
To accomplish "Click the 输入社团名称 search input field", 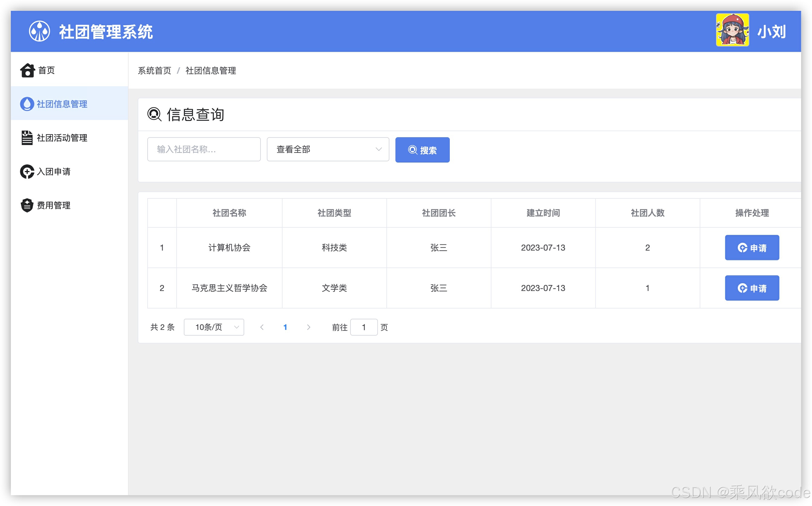I will [x=204, y=149].
